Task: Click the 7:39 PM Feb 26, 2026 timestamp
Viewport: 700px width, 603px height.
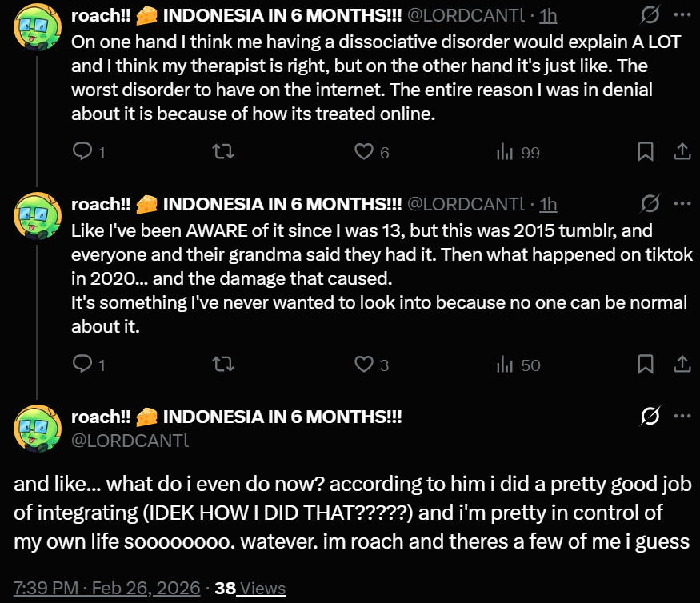Action: [106, 589]
